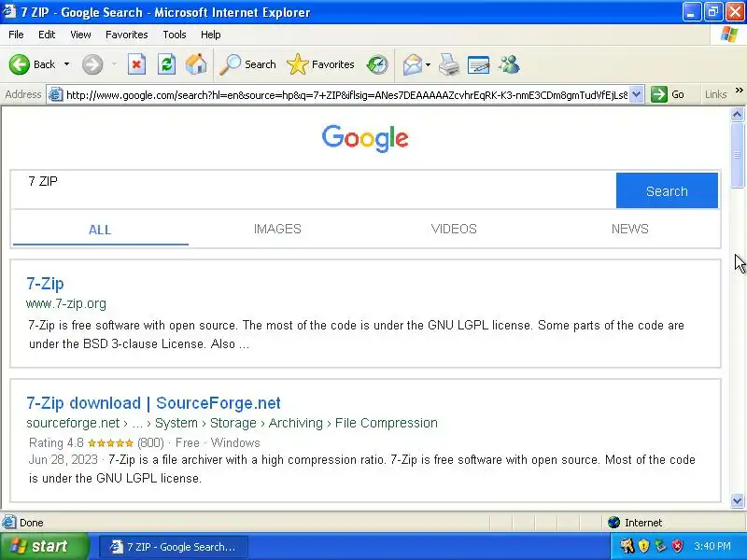Open the Forward history dropdown arrow
The width and height of the screenshot is (747, 560).
click(114, 64)
